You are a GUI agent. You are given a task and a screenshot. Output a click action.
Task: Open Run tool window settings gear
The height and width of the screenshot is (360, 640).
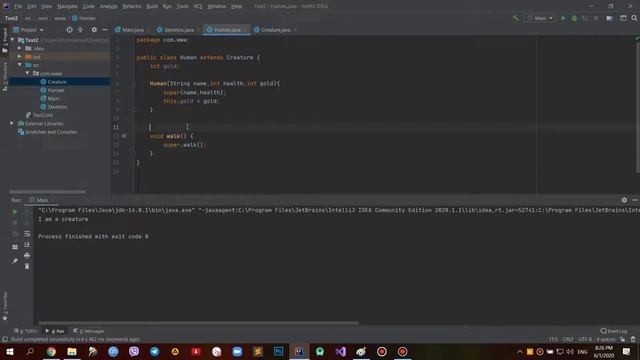tap(624, 200)
